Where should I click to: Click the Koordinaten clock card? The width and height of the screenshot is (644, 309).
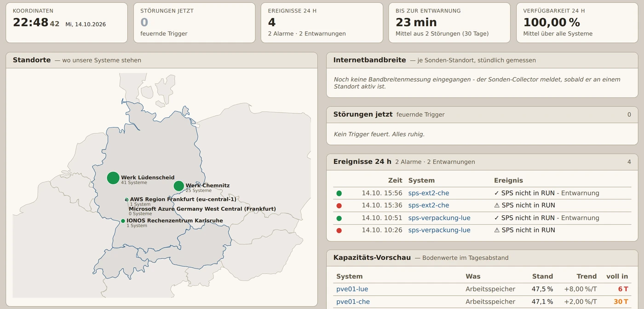[67, 23]
